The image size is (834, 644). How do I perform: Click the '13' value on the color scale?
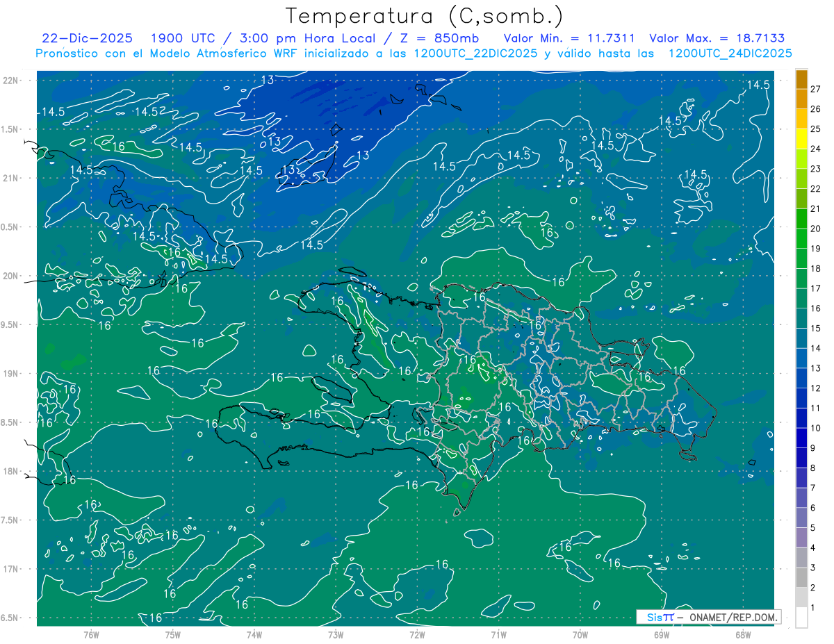click(x=817, y=368)
